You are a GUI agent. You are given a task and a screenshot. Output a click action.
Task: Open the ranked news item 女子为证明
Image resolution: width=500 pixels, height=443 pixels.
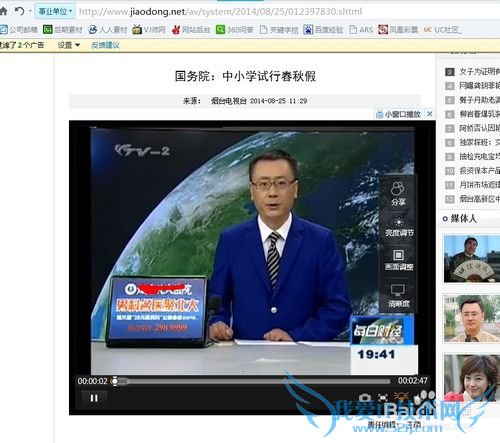coord(473,72)
